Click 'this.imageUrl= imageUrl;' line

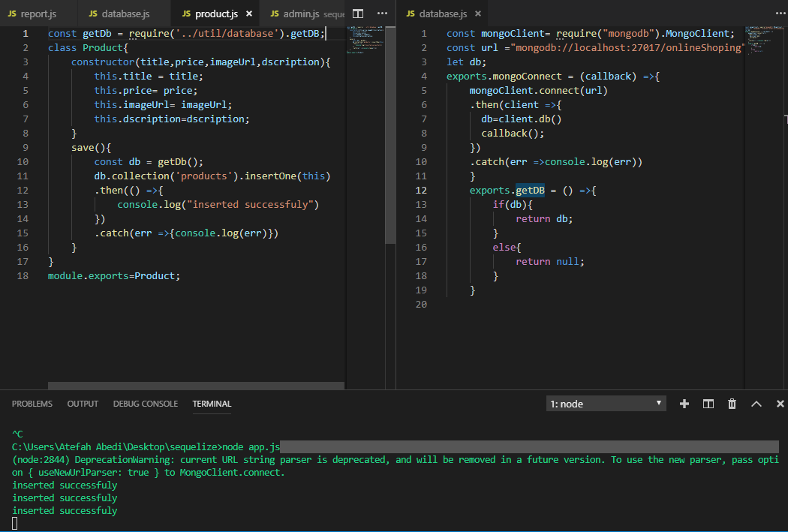point(163,104)
